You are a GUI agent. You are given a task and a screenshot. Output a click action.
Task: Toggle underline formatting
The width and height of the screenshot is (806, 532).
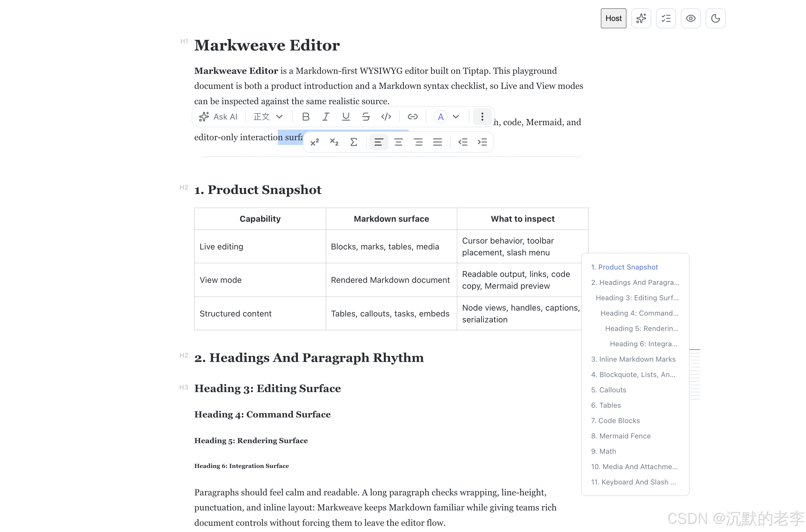[x=346, y=117]
